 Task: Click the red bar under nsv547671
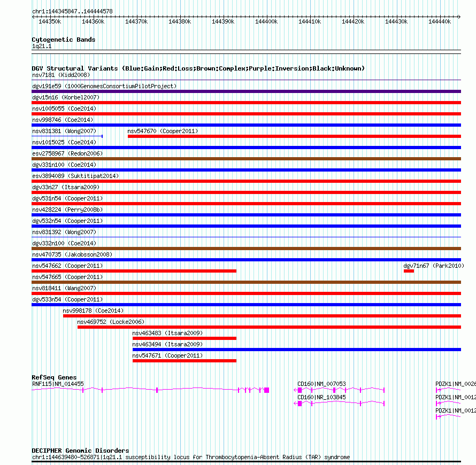click(x=185, y=361)
